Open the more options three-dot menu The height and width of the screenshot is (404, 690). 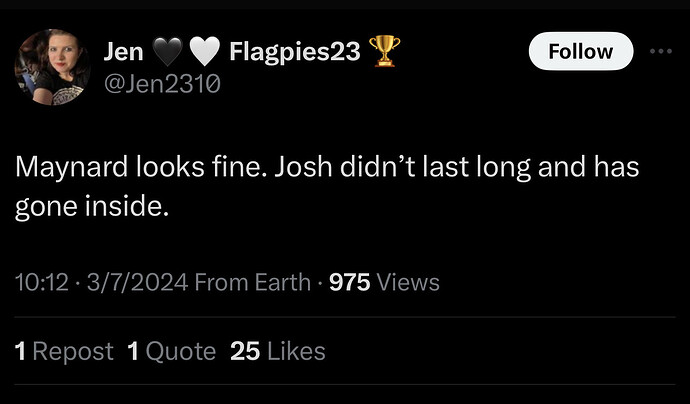point(660,50)
